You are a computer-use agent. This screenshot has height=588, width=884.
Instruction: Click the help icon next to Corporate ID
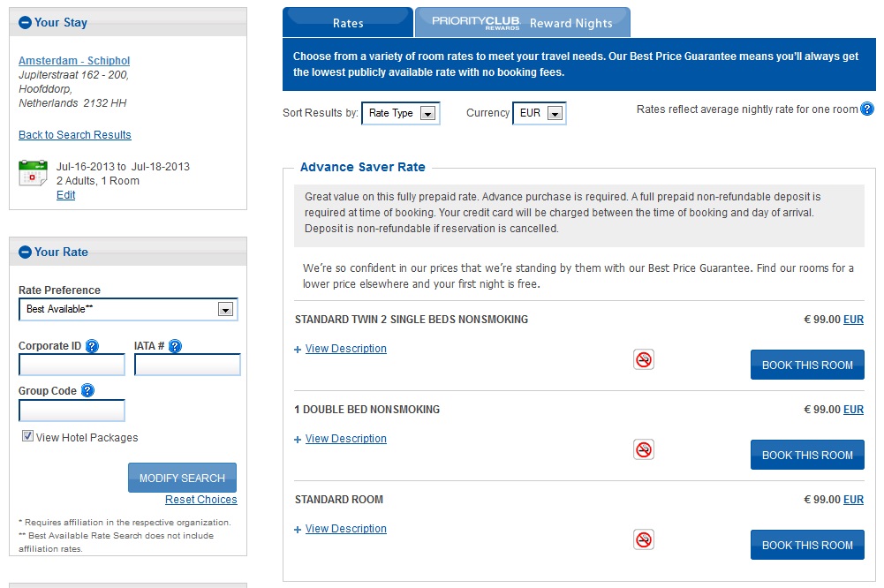tap(92, 346)
